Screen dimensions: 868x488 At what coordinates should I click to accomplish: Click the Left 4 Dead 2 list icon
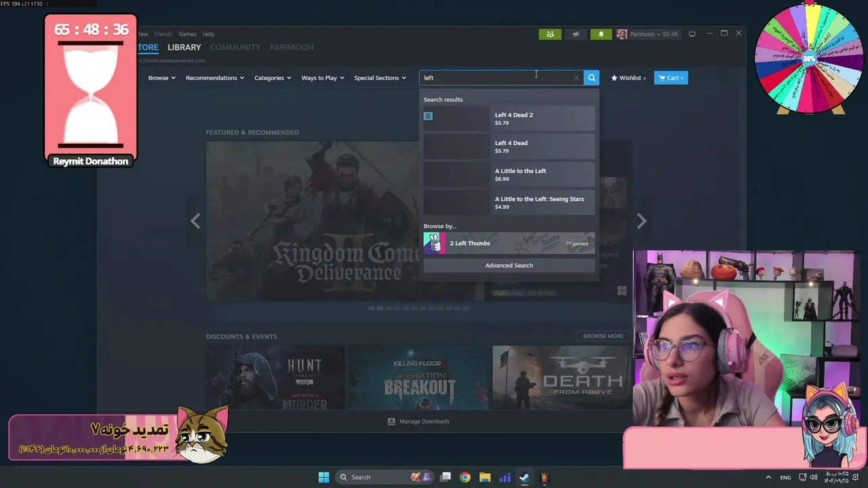(x=428, y=116)
